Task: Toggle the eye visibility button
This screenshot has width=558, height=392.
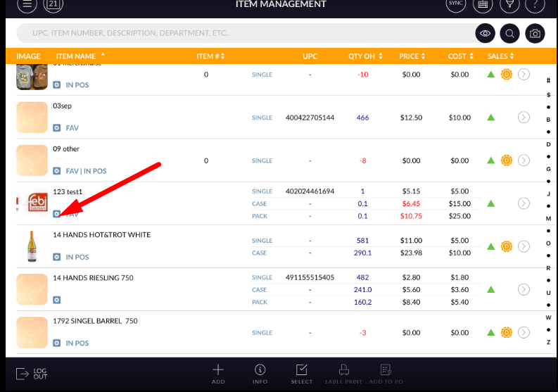Action: (483, 34)
